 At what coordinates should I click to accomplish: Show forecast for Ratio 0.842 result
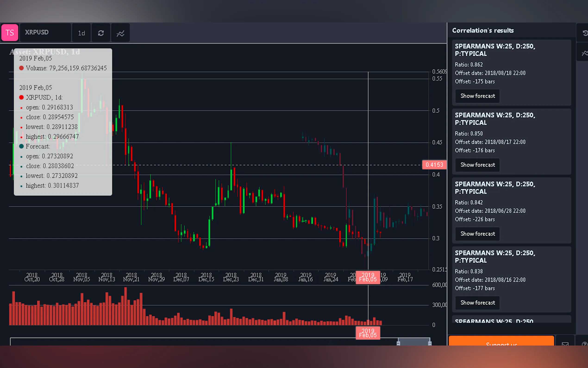tap(477, 234)
